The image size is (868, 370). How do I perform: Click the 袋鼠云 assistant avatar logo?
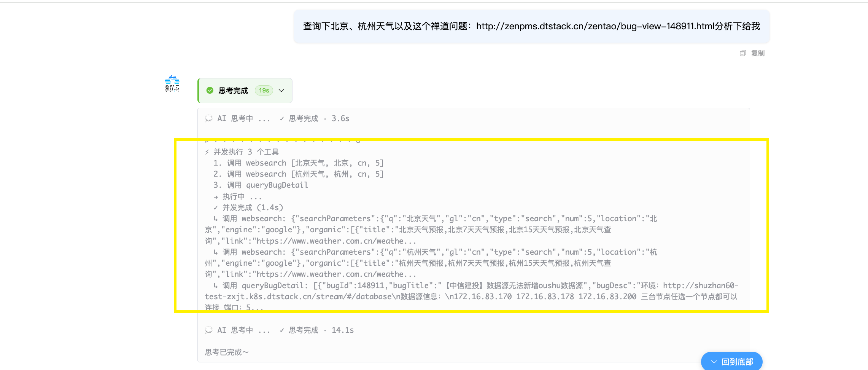172,84
